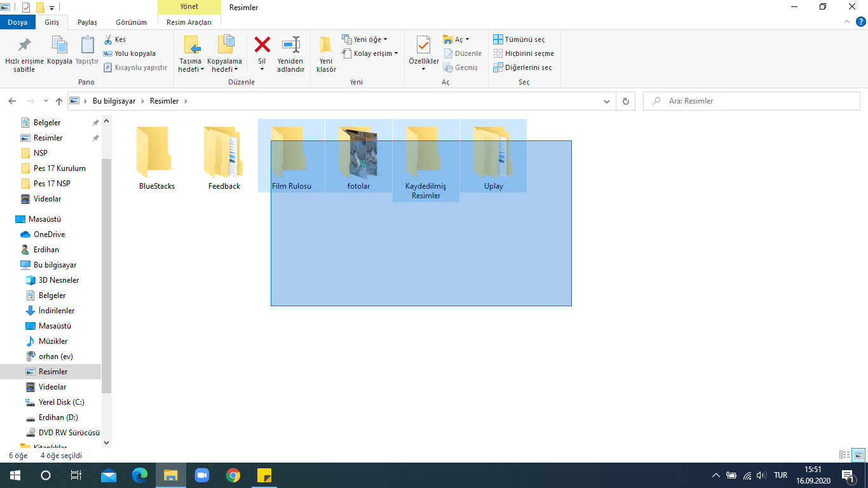Open Pes 17 Kurulum in navigation pane

coord(60,168)
